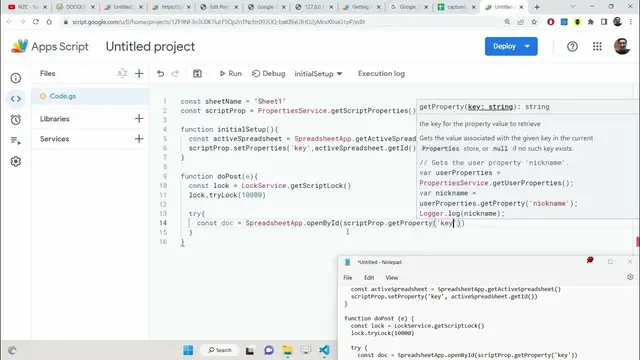The width and height of the screenshot is (640, 360).
Task: Open the Execution log
Action: point(381,73)
